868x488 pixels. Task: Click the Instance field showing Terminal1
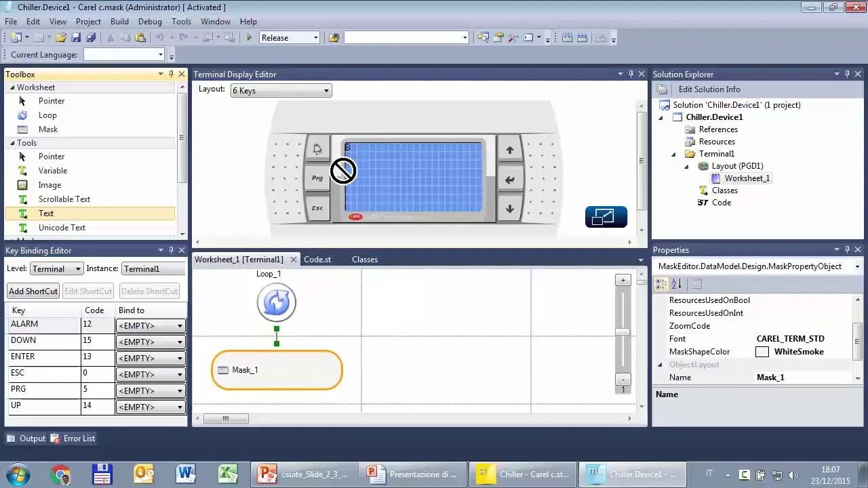click(x=153, y=269)
